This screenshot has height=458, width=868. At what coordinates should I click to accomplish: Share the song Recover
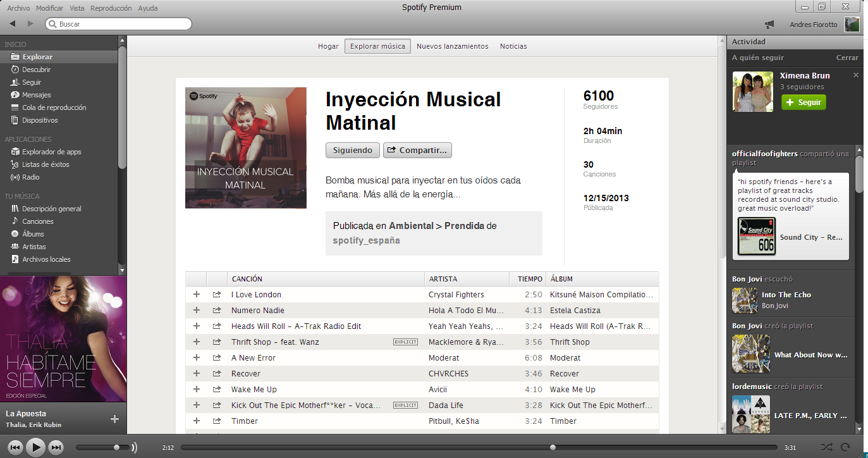click(217, 374)
